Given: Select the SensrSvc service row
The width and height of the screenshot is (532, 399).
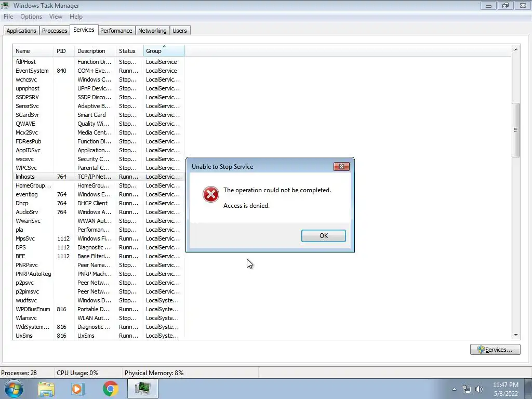Looking at the screenshot, I should [x=98, y=106].
